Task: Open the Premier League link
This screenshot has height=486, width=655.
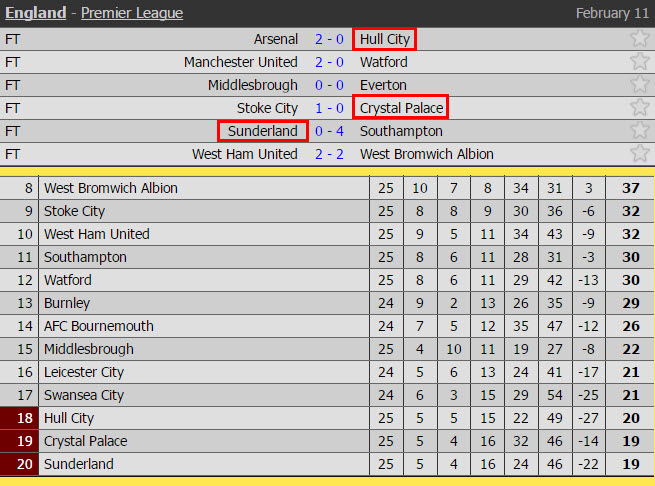Action: (x=132, y=13)
